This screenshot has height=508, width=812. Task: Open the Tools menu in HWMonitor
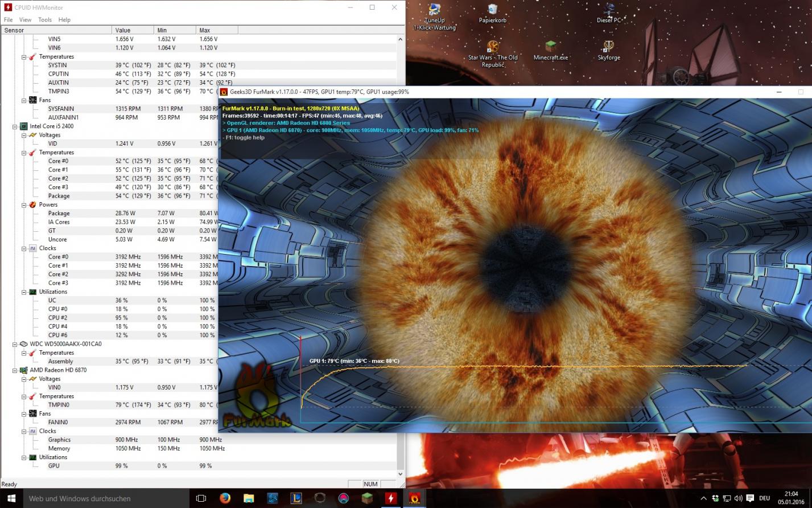tap(45, 19)
